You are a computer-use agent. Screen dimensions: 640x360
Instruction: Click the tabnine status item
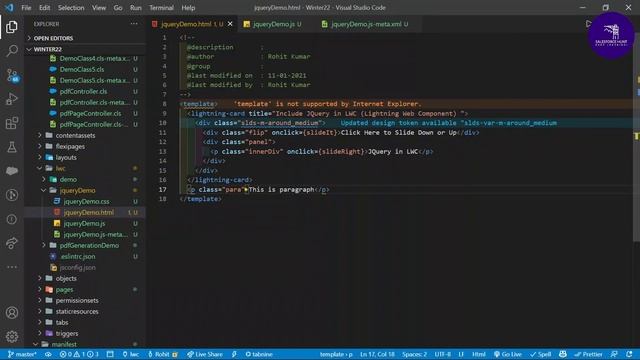click(259, 354)
